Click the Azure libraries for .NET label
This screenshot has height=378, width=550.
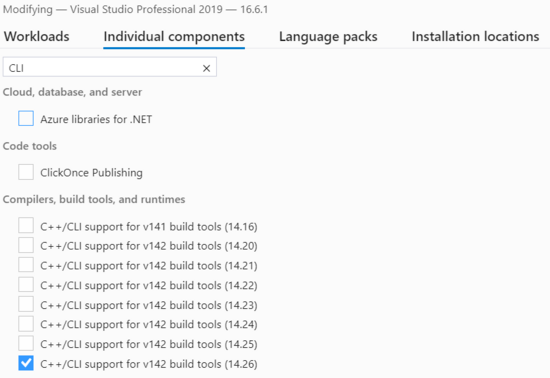coord(96,119)
